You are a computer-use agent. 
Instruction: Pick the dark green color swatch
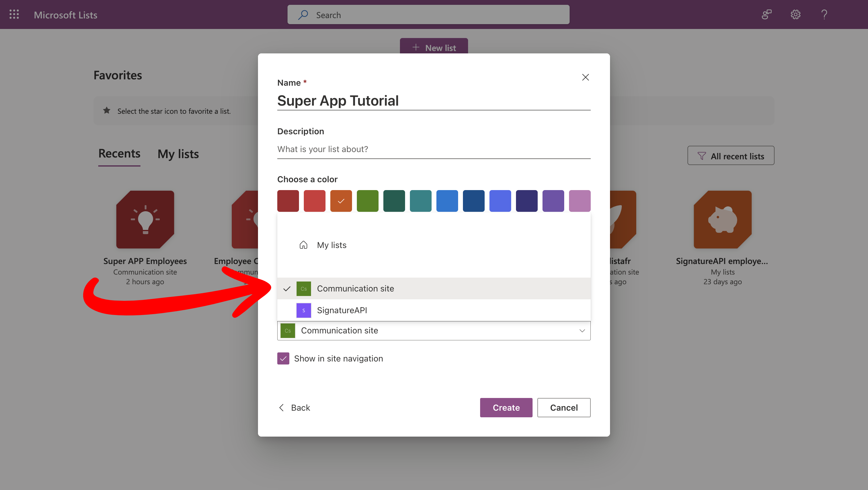point(394,201)
